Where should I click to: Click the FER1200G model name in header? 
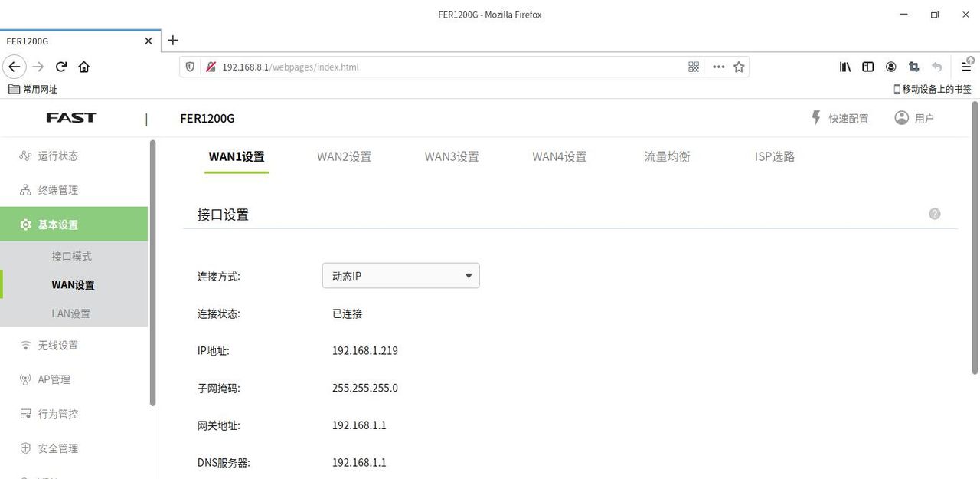(207, 118)
